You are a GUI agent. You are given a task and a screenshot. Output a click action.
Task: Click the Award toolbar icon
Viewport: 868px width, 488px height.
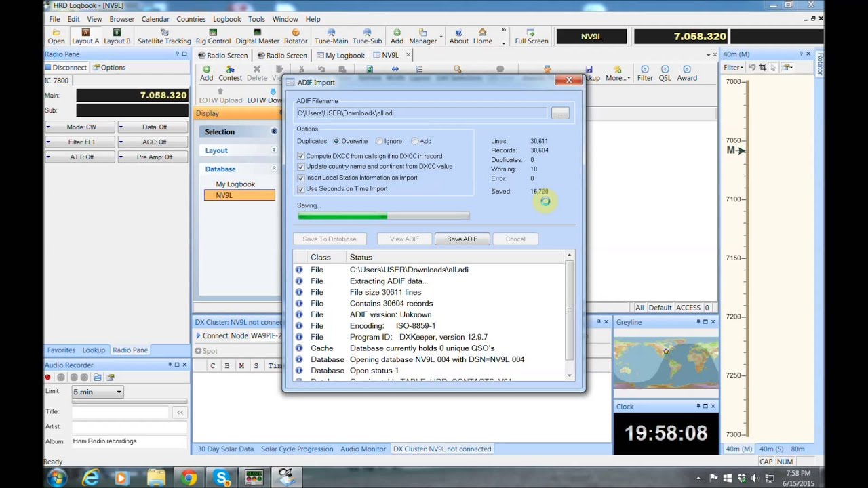pos(687,73)
